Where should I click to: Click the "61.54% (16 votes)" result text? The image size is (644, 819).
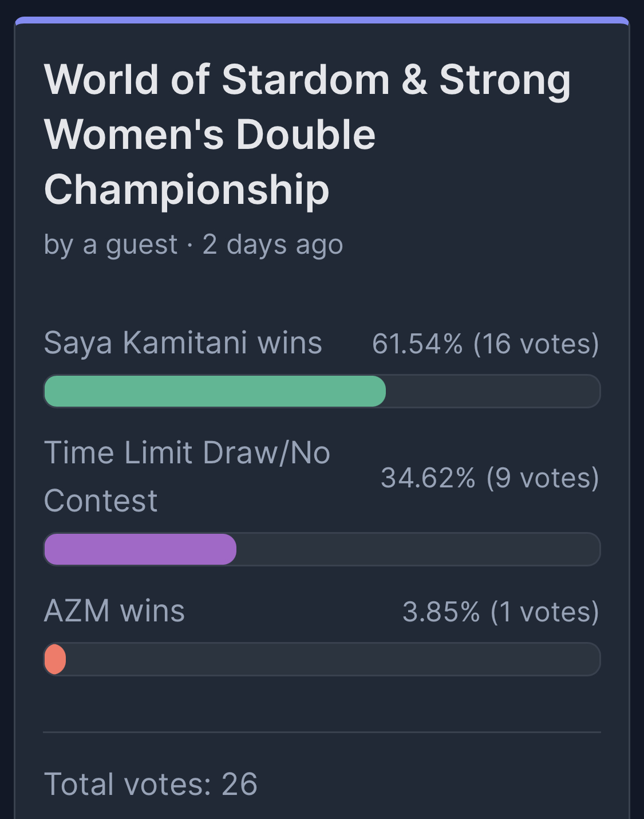pyautogui.click(x=485, y=344)
